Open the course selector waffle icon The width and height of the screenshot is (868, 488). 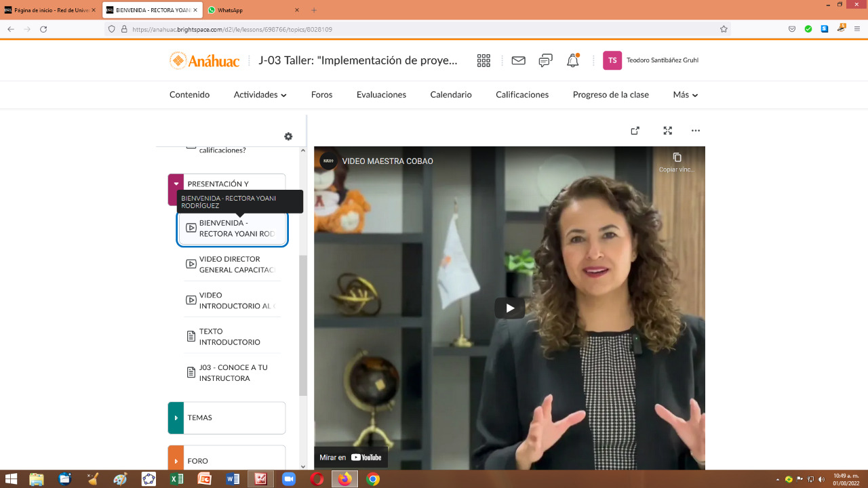tap(484, 60)
